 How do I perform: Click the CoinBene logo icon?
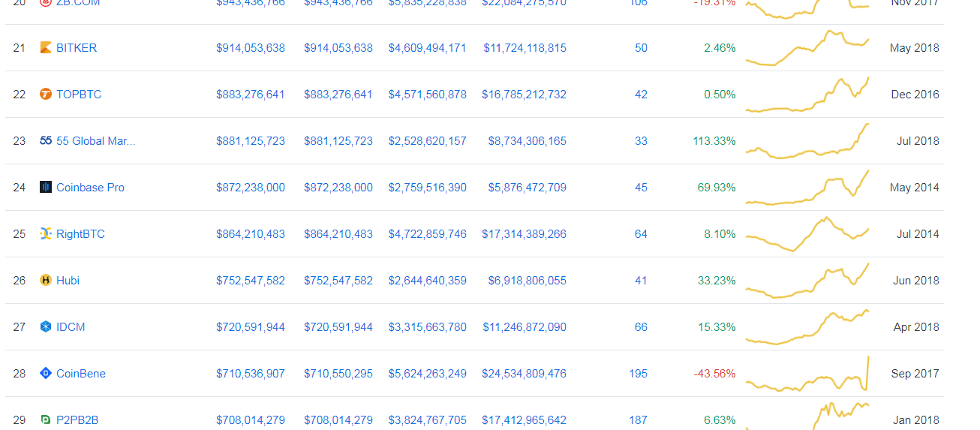click(45, 374)
